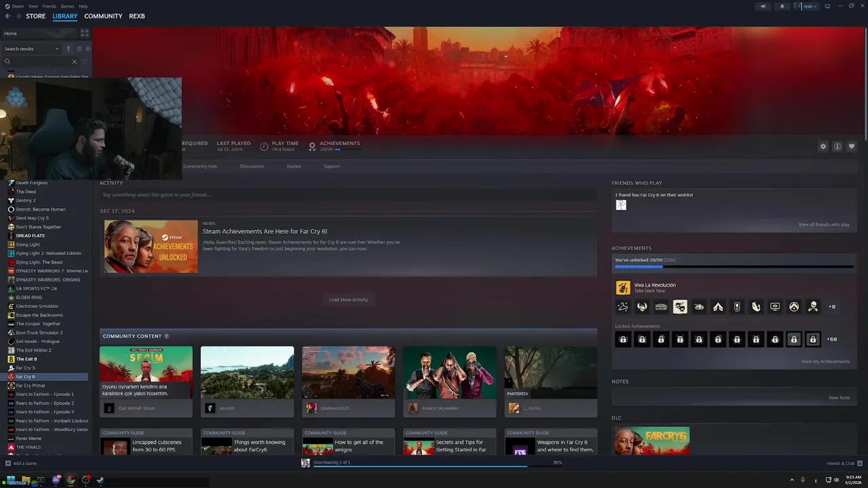The height and width of the screenshot is (488, 868).
Task: Click the wishlist friend avatar
Action: [x=620, y=205]
